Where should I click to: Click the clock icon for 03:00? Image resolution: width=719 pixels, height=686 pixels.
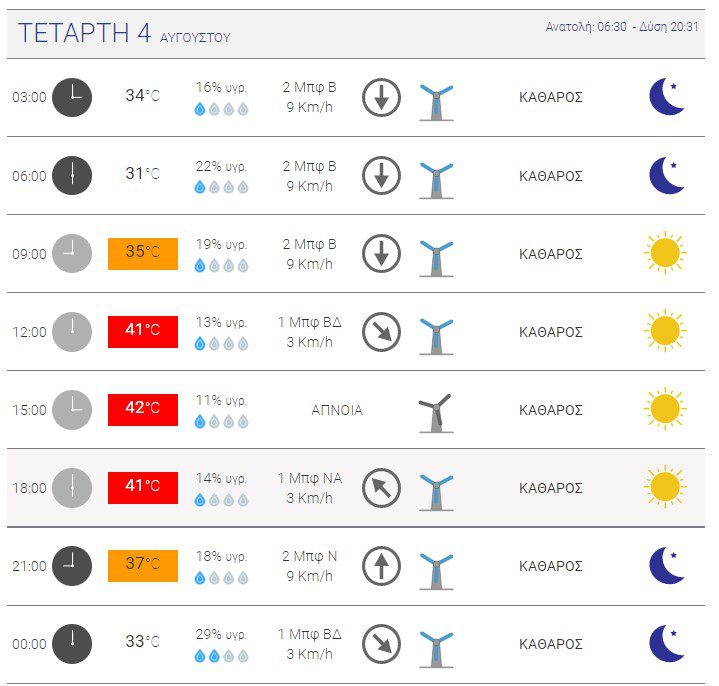tap(72, 97)
